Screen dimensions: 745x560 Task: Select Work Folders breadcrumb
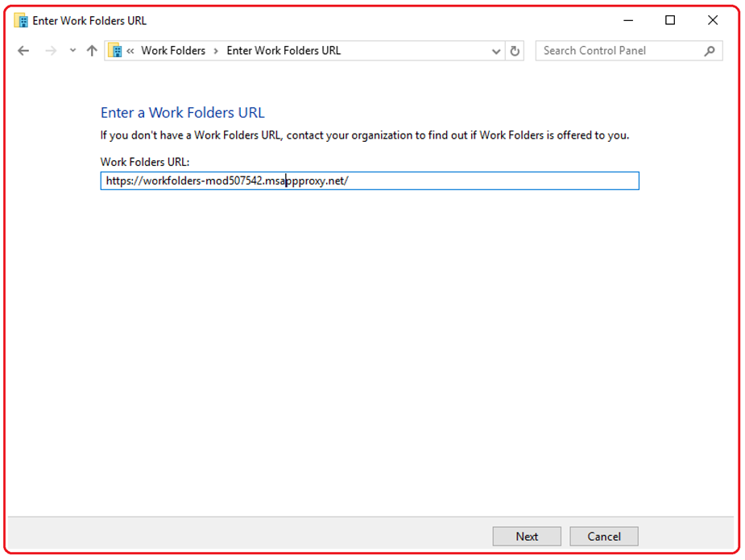pyautogui.click(x=173, y=51)
